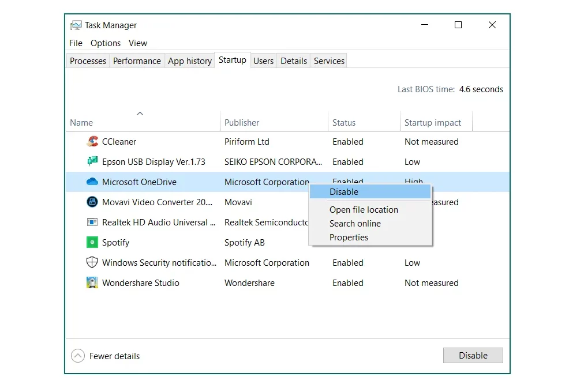Click the Windows Security shield icon
The width and height of the screenshot is (569, 392).
[x=92, y=262]
